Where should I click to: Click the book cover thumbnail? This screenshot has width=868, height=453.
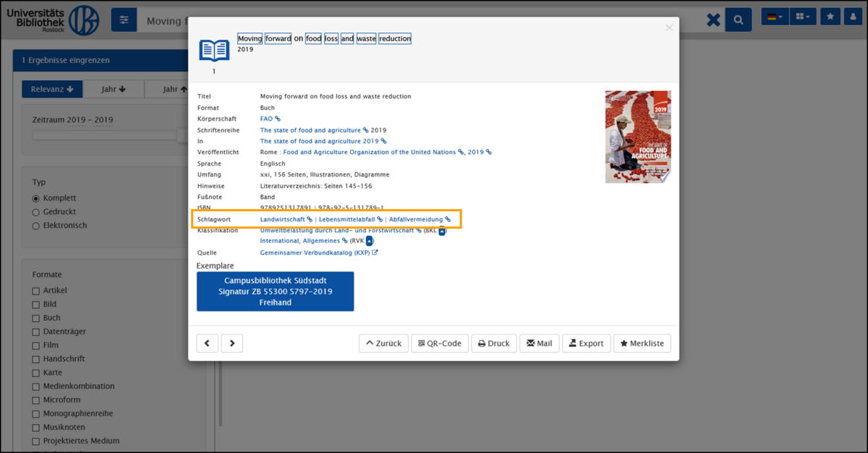638,137
